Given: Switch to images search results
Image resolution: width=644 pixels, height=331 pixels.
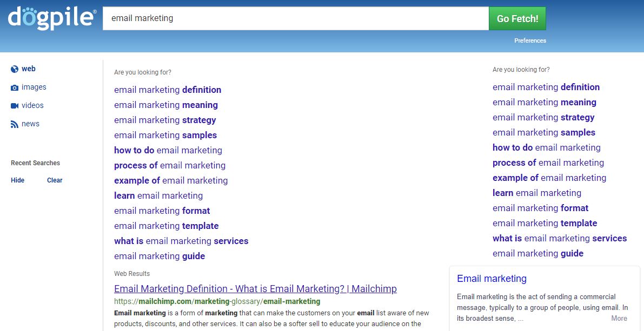Looking at the screenshot, I should (34, 87).
